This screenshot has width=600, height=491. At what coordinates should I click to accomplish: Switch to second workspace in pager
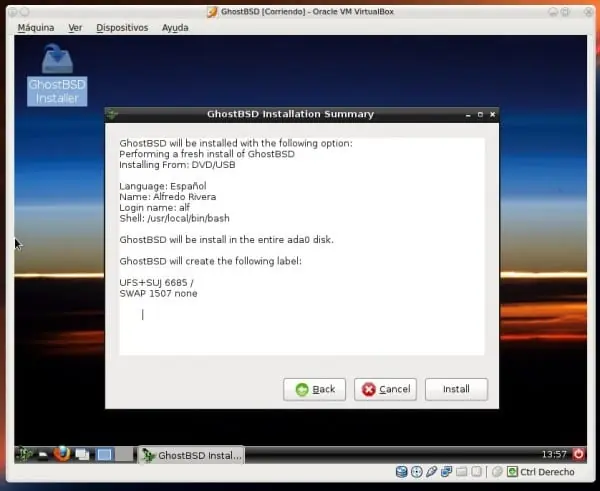point(123,455)
